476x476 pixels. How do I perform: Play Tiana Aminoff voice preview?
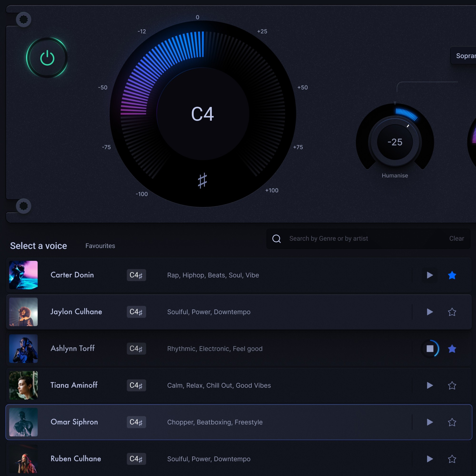pyautogui.click(x=430, y=385)
